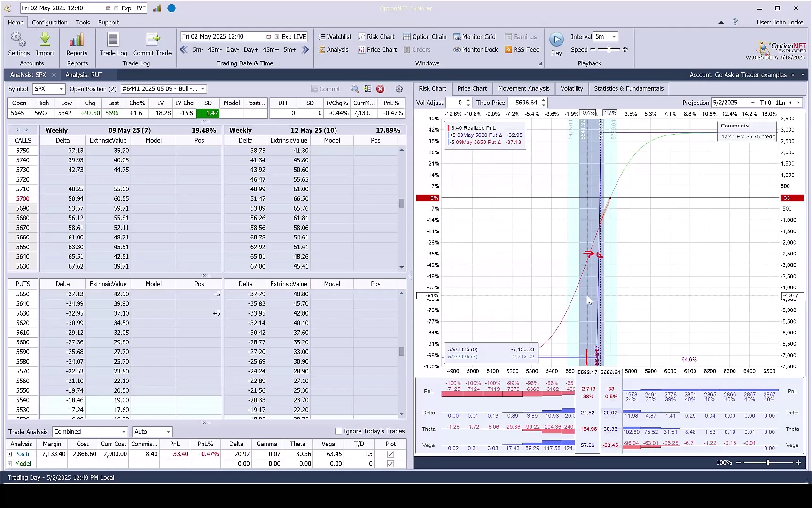Click the blue circle status icon in title bar
This screenshot has height=508, width=812.
click(x=172, y=8)
